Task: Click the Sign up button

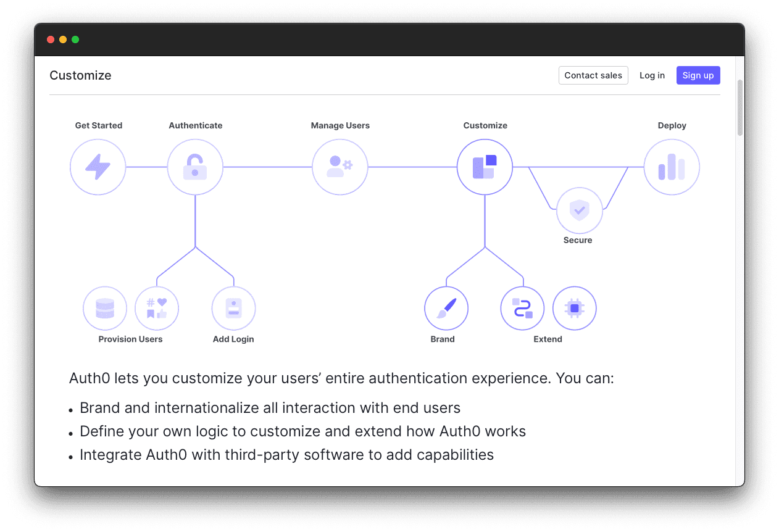Action: pyautogui.click(x=698, y=75)
